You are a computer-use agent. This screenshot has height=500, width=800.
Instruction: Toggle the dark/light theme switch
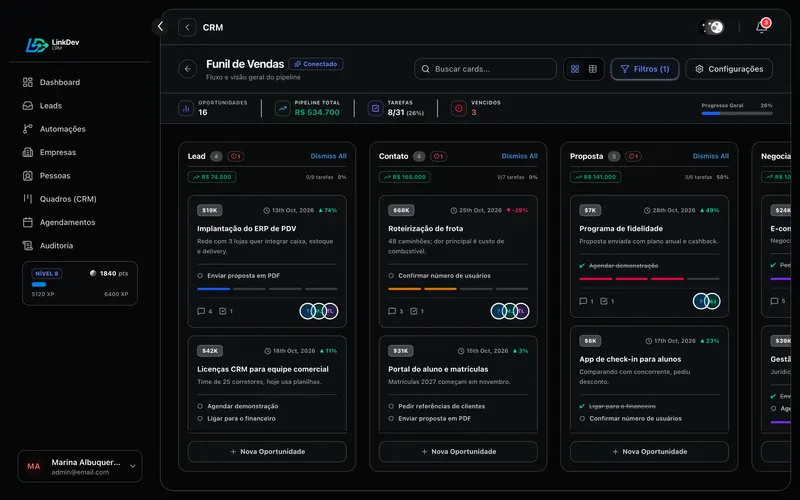[x=712, y=27]
